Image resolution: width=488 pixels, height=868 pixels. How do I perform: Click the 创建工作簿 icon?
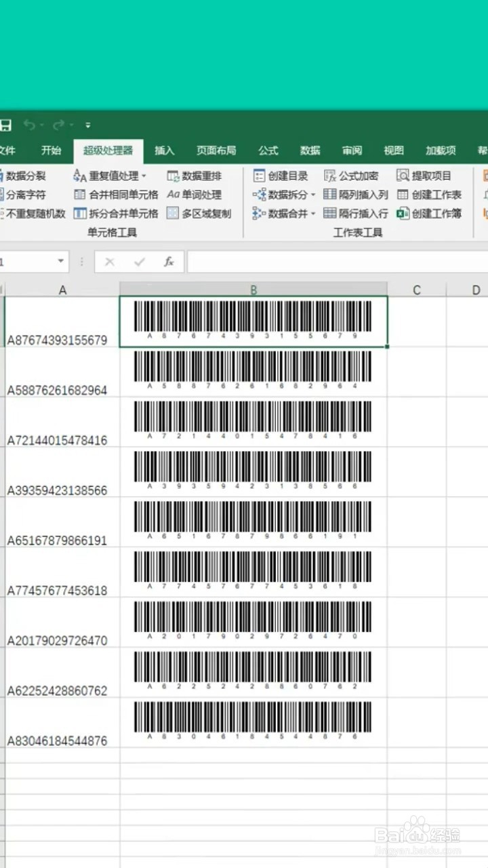[x=403, y=214]
